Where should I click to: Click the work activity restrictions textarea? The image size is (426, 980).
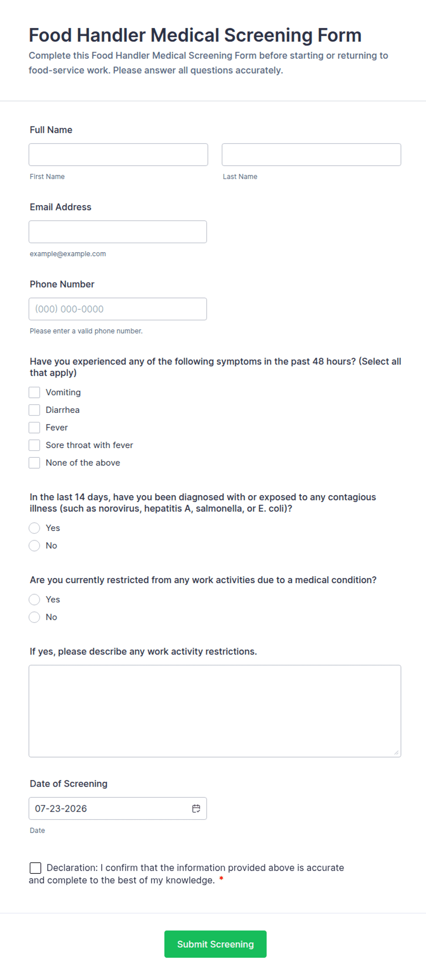pyautogui.click(x=215, y=711)
